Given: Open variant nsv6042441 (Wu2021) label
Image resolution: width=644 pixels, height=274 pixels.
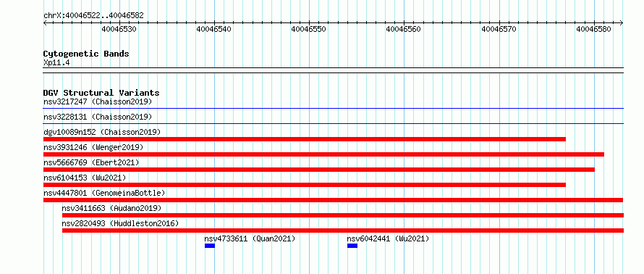Looking at the screenshot, I should tap(388, 238).
